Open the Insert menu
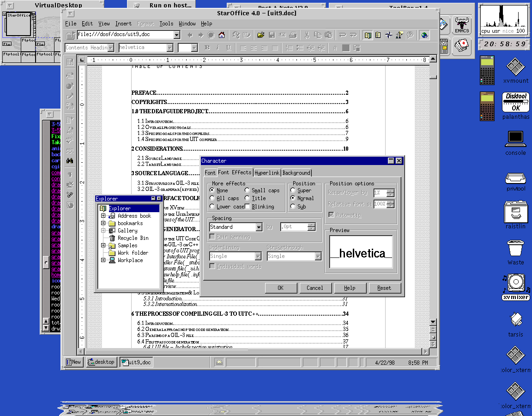This screenshot has width=532, height=416. coord(123,24)
